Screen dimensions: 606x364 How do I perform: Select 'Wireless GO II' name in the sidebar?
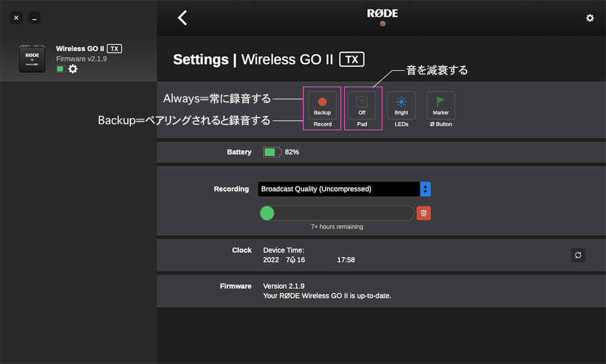[80, 48]
